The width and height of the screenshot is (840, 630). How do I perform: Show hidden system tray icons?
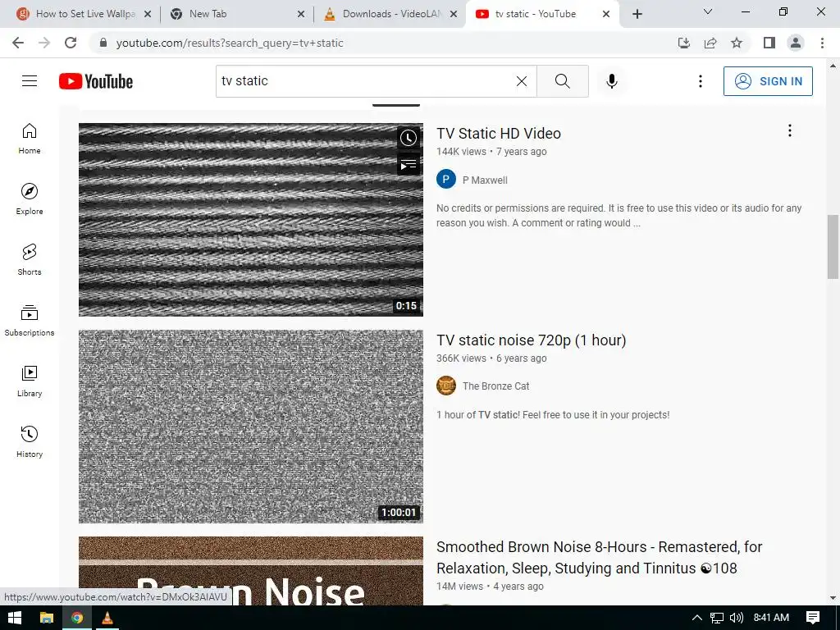tap(696, 618)
